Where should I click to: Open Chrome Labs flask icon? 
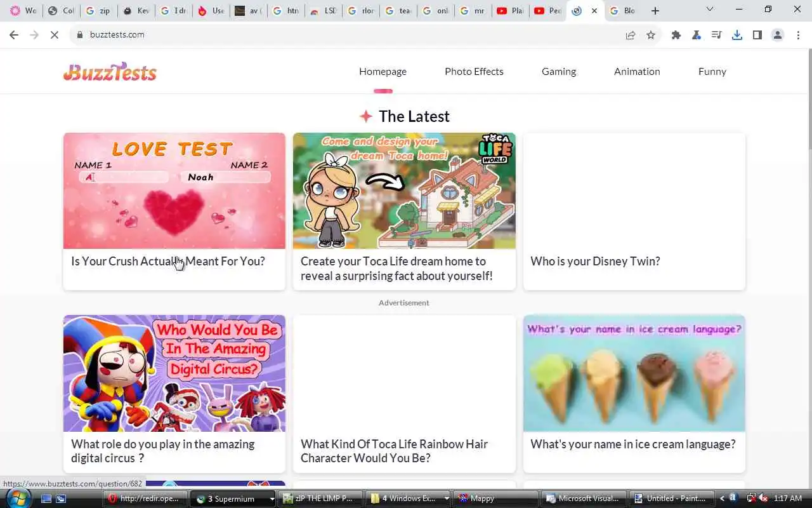point(697,35)
